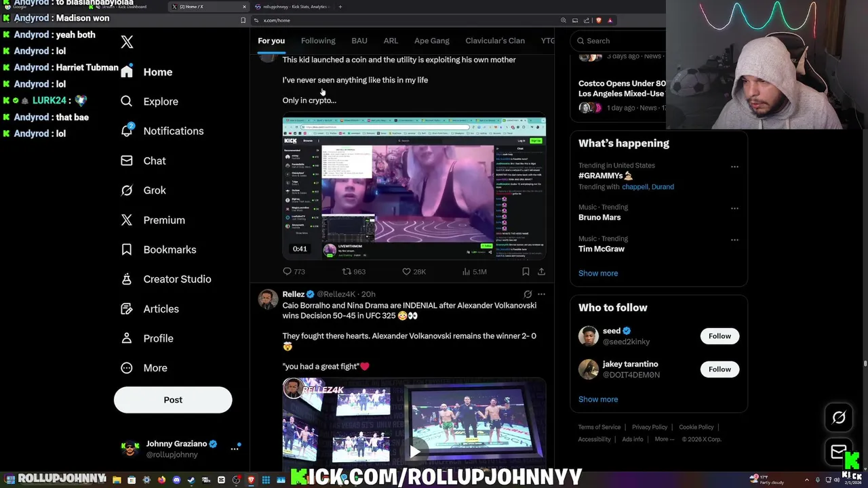Click the bookmark icon beside the address bar
The image size is (868, 488).
click(x=243, y=20)
